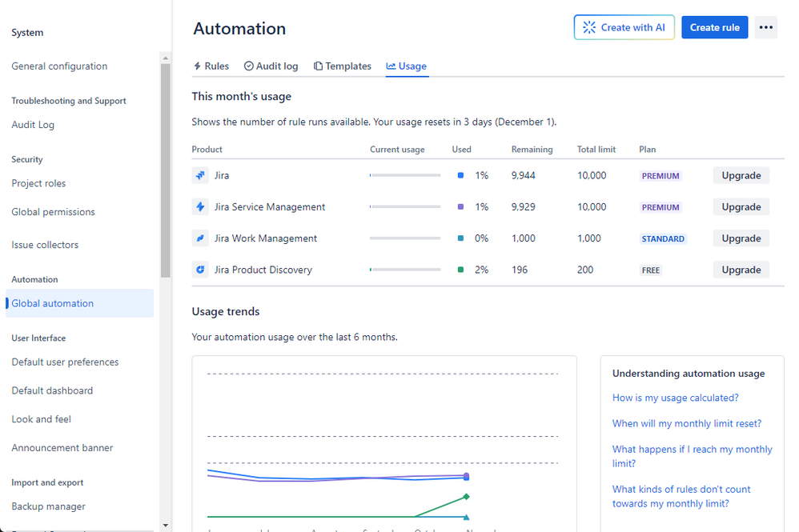
Task: Open Issue collectors
Action: pos(45,245)
